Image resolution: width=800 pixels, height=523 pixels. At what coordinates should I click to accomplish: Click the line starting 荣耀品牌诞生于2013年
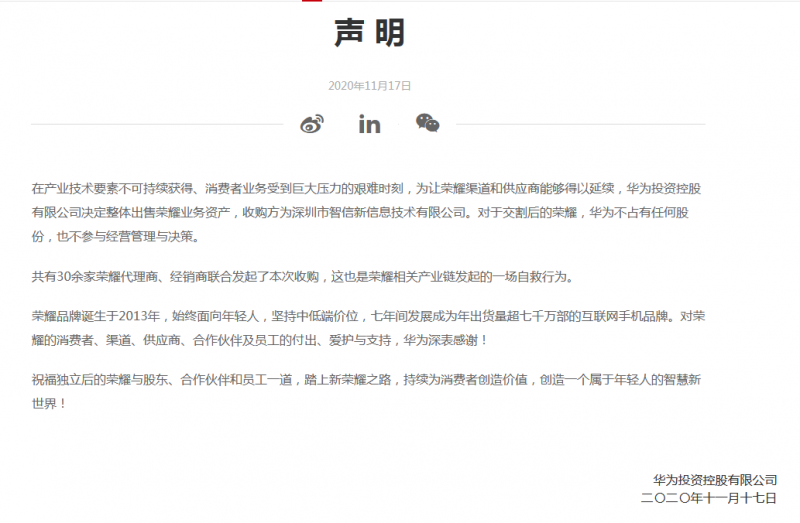coord(368,316)
